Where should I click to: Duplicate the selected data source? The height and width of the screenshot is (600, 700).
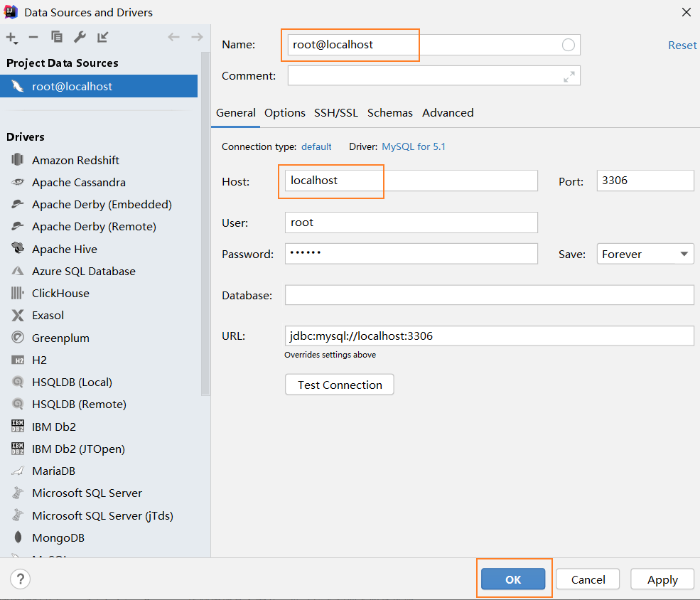57,36
